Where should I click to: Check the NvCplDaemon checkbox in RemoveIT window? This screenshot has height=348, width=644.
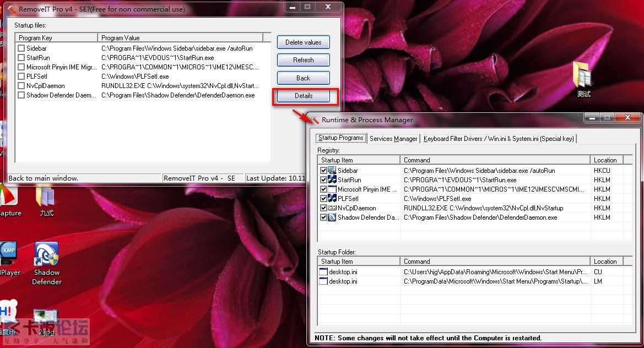(x=21, y=86)
